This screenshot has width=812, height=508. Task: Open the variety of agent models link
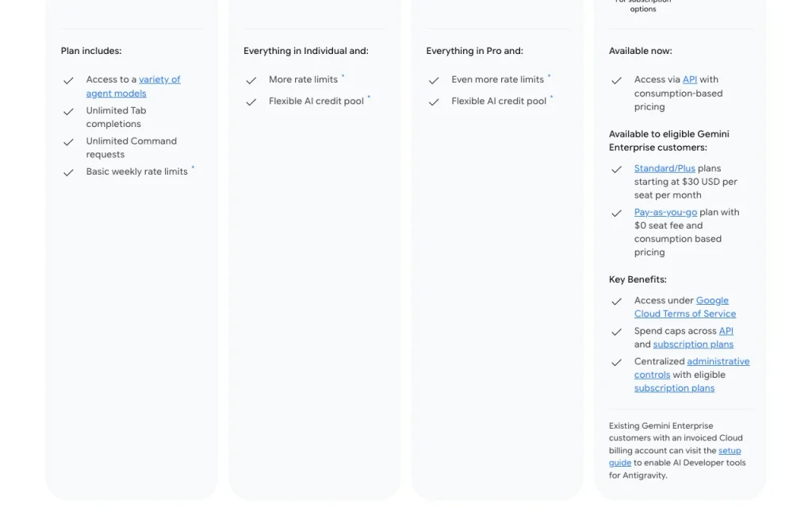pos(133,86)
